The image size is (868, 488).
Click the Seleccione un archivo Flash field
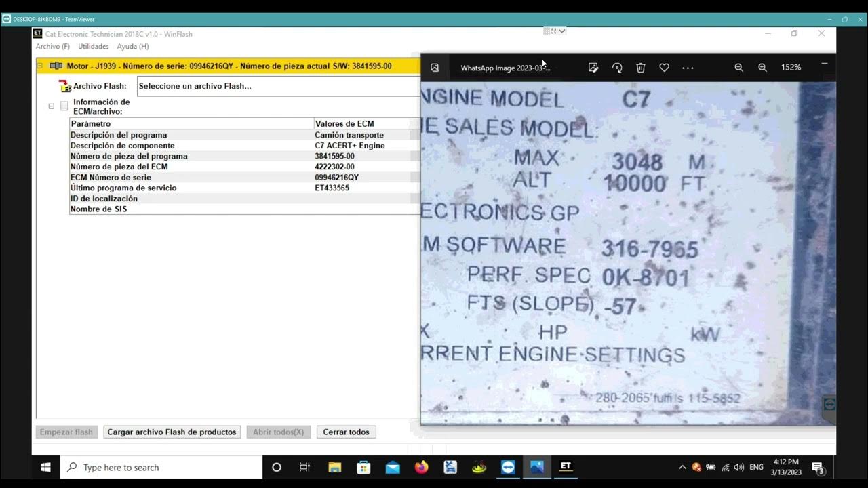tap(279, 86)
